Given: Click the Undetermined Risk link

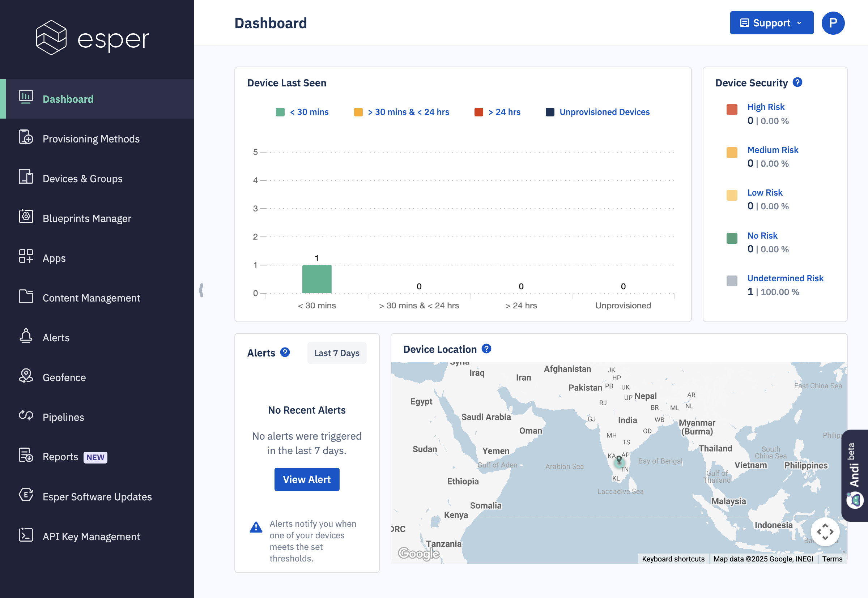Looking at the screenshot, I should coord(785,278).
